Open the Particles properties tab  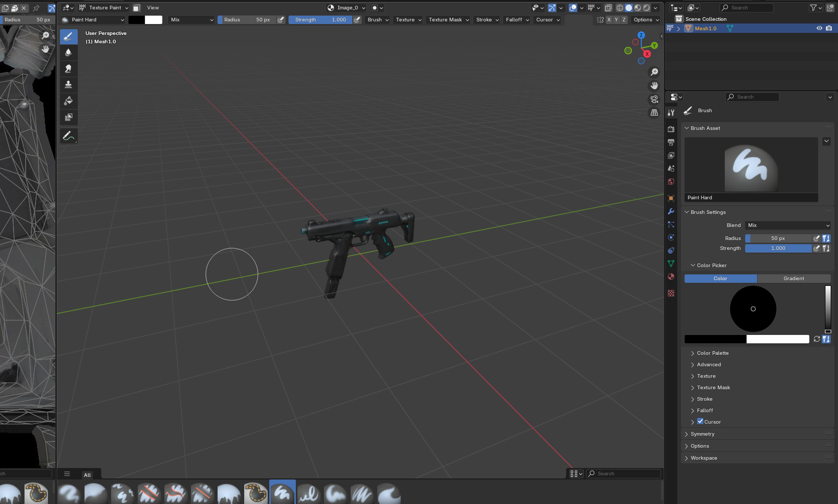coord(671,224)
